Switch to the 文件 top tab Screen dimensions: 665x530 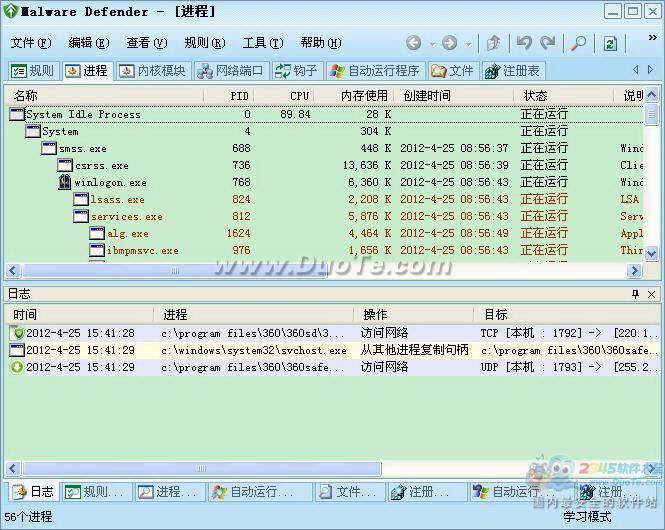tap(453, 71)
